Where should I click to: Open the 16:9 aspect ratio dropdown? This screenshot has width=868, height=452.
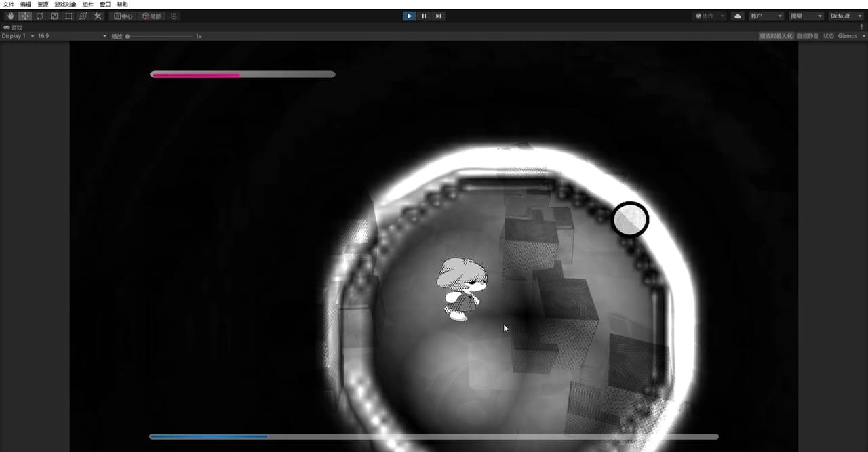pyautogui.click(x=73, y=36)
